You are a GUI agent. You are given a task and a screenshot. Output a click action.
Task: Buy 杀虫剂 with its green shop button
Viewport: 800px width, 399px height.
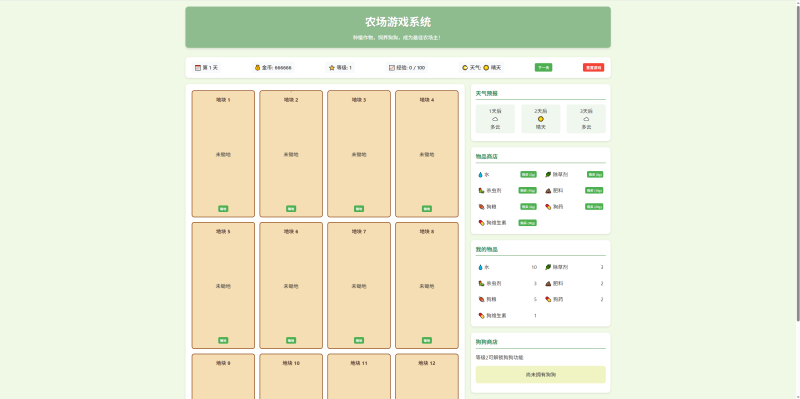pos(528,190)
